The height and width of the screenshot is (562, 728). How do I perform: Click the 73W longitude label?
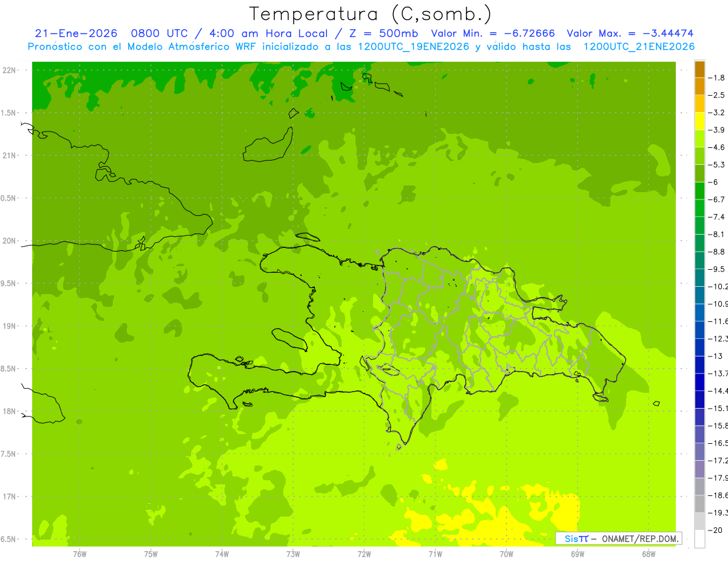click(293, 554)
